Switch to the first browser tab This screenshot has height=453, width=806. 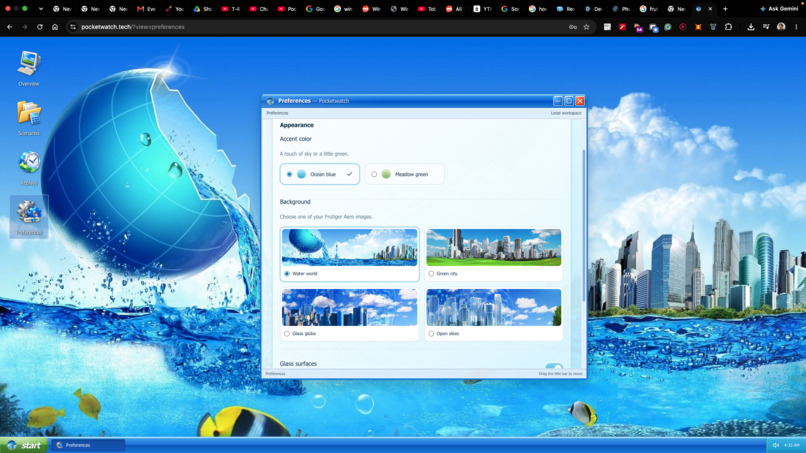coord(62,9)
